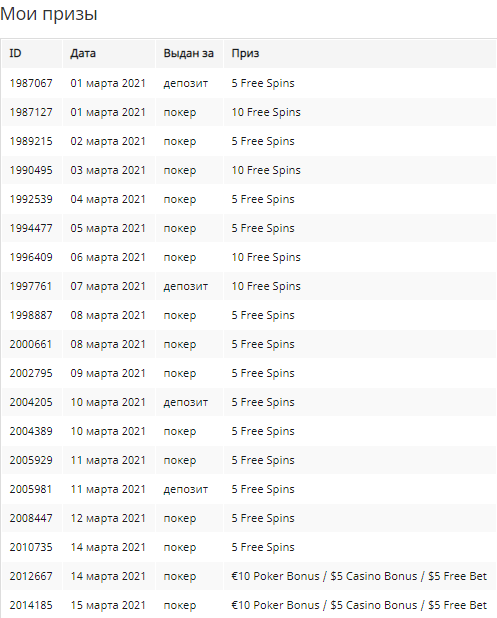Select prize ID 2000661

pyautogui.click(x=31, y=344)
